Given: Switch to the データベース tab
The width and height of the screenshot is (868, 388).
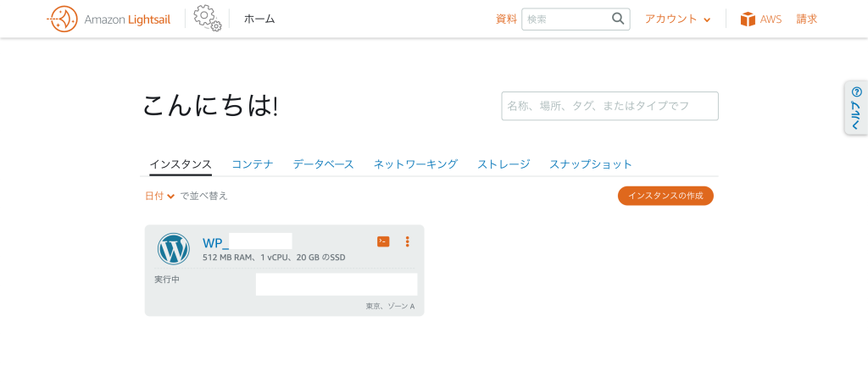Looking at the screenshot, I should coord(323,164).
